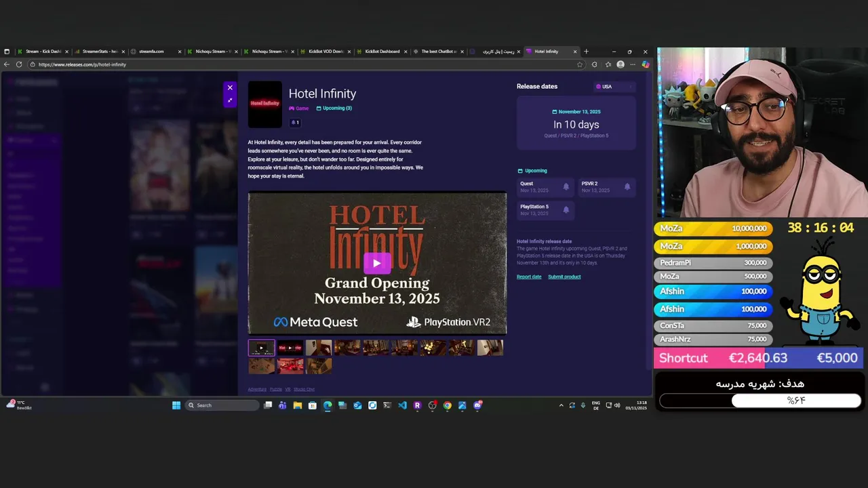Viewport: 868px width, 488px height.
Task: Open Microsoft Store from the taskbar
Action: coord(313,405)
